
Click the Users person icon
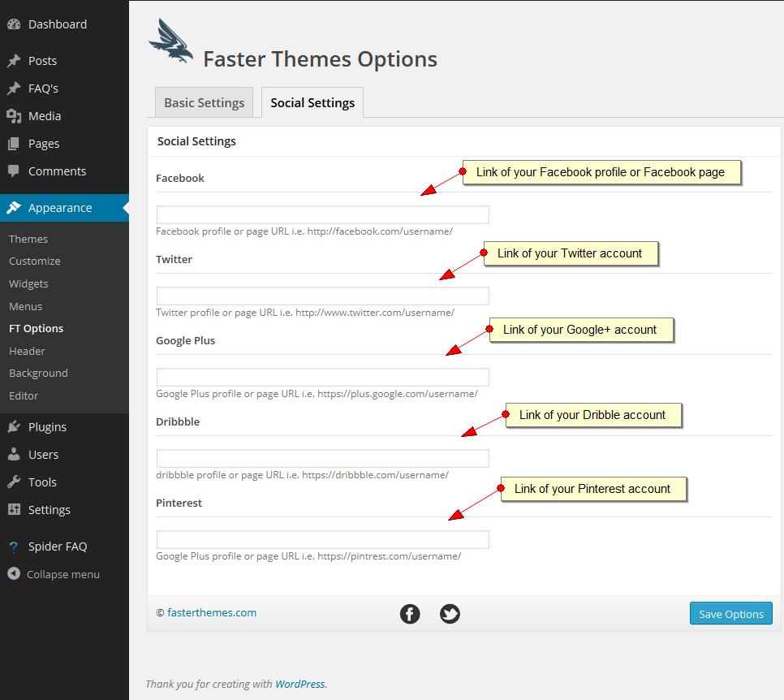point(14,454)
